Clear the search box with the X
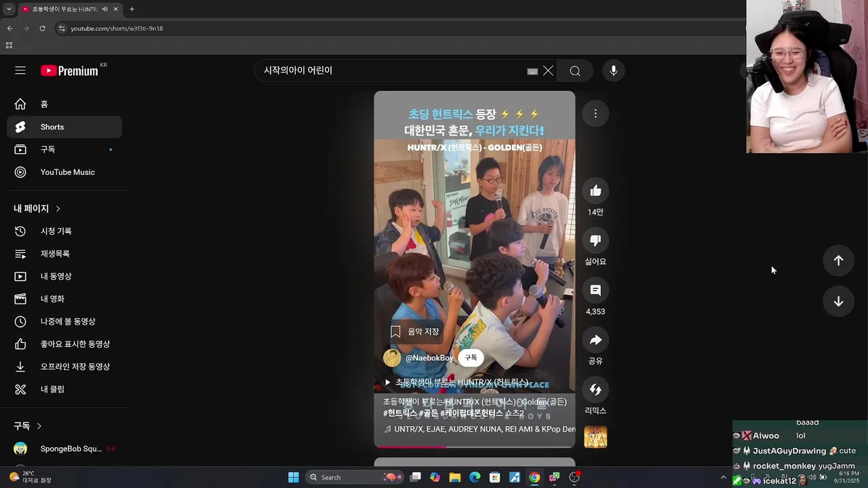The image size is (868, 488). click(x=548, y=70)
